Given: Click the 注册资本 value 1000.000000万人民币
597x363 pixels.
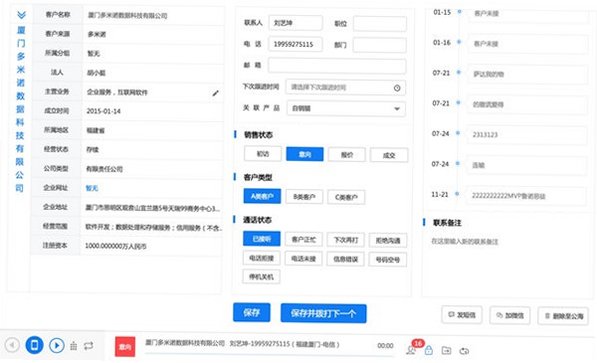Looking at the screenshot, I should (116, 246).
